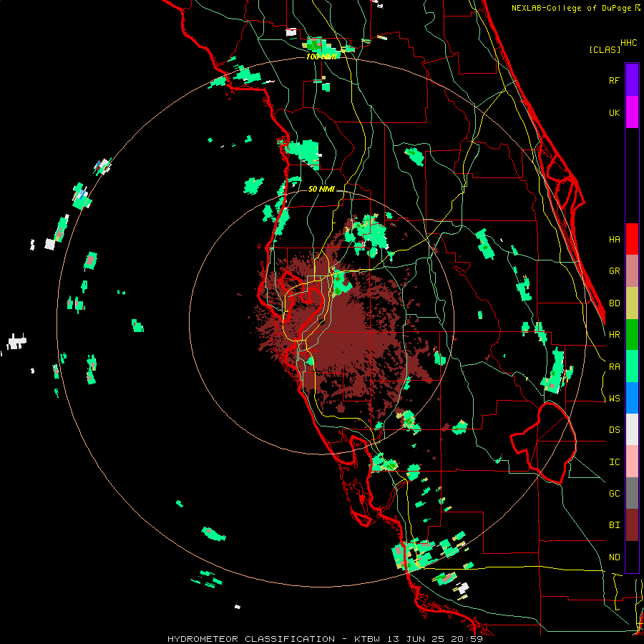
Task: Click the ND black legend swatch
Action: (632, 557)
